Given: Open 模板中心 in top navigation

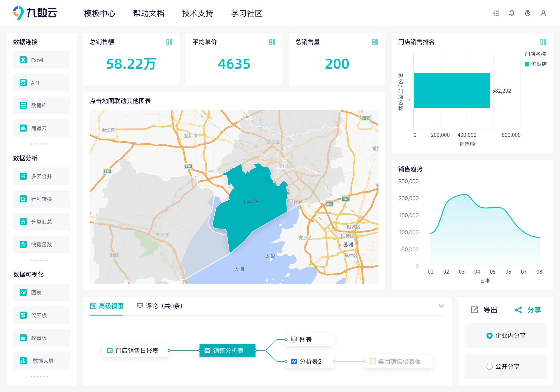Looking at the screenshot, I should point(100,13).
